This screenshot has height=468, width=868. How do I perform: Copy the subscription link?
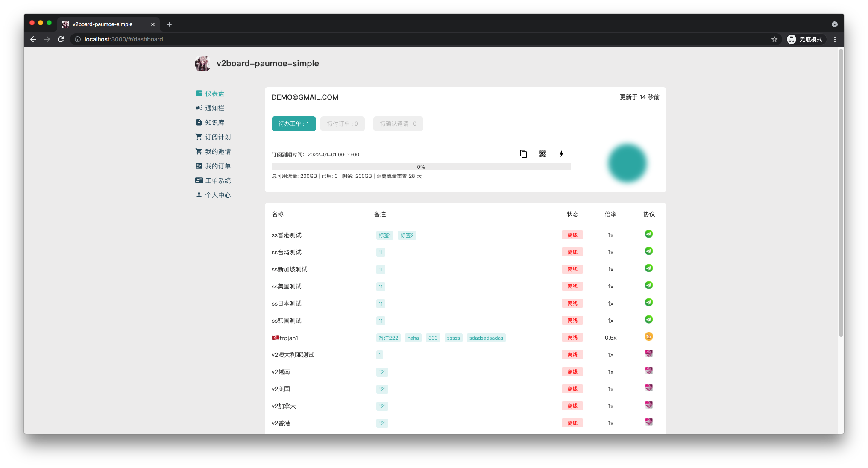pos(523,154)
